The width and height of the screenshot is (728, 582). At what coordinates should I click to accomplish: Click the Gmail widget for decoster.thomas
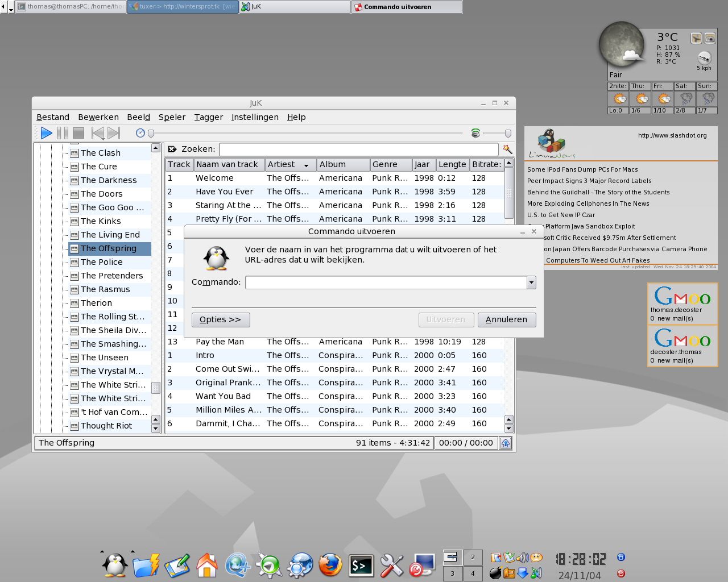(682, 346)
